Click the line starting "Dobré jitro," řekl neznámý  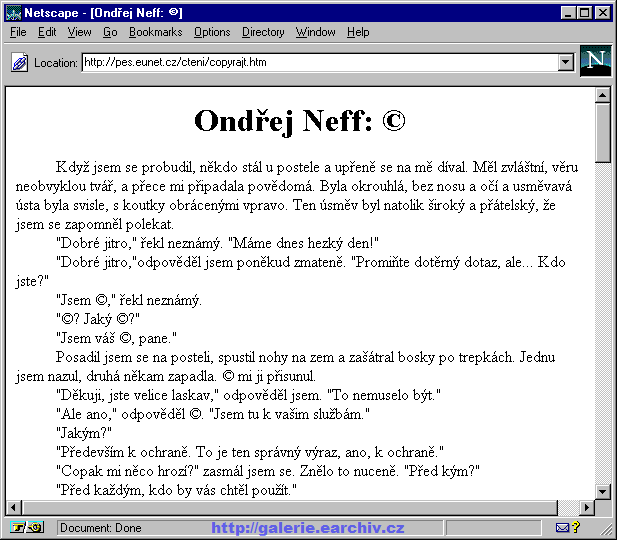coord(217,243)
